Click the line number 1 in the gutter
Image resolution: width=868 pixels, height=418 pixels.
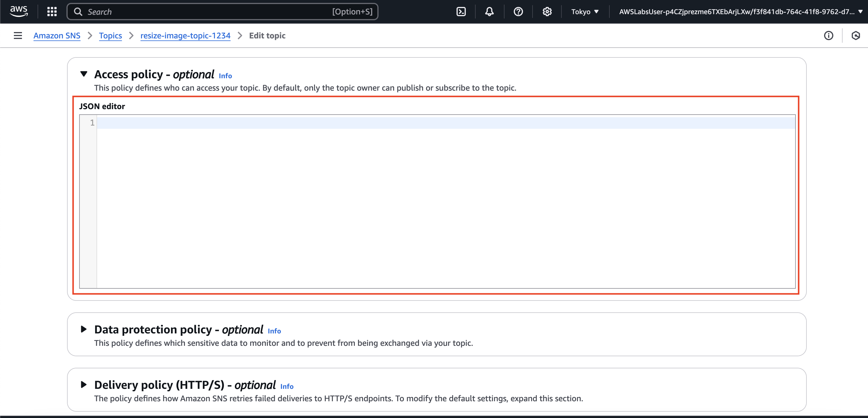92,123
